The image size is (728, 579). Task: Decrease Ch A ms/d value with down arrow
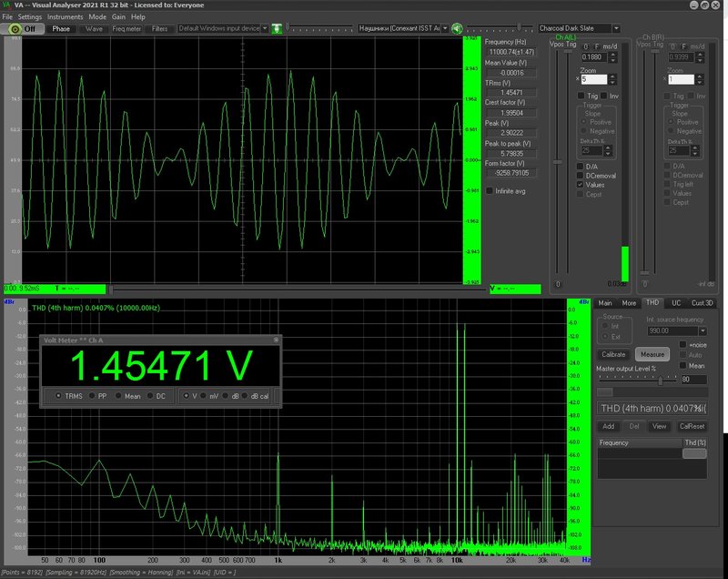tap(612, 60)
